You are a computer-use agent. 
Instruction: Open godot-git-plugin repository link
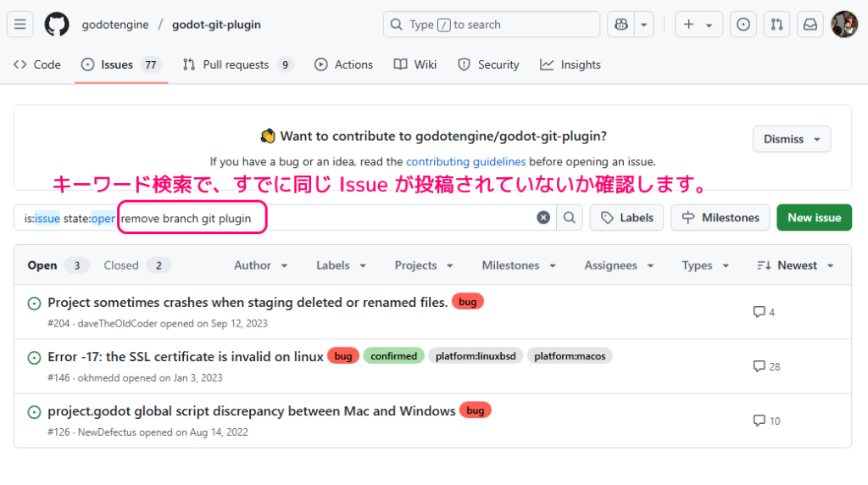216,25
